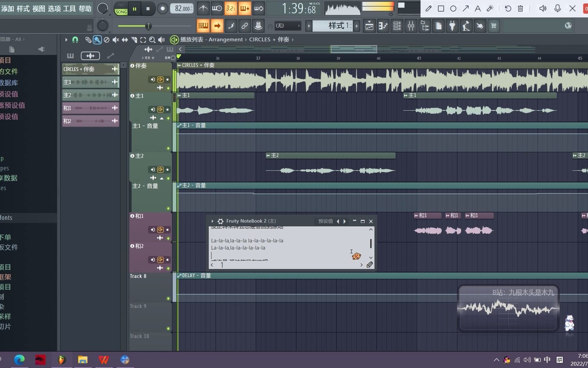This screenshot has width=588, height=368.
Task: Open the Piano roll window icon
Action: pyautogui.click(x=383, y=26)
